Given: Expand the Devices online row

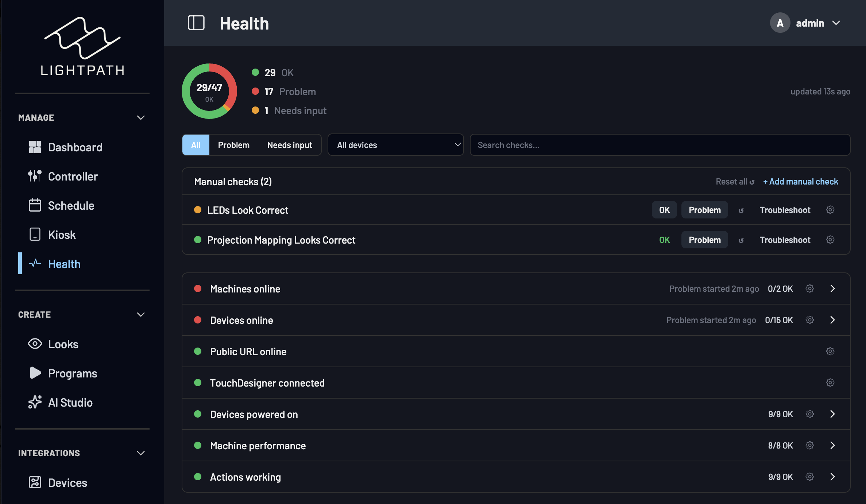Looking at the screenshot, I should pyautogui.click(x=832, y=320).
